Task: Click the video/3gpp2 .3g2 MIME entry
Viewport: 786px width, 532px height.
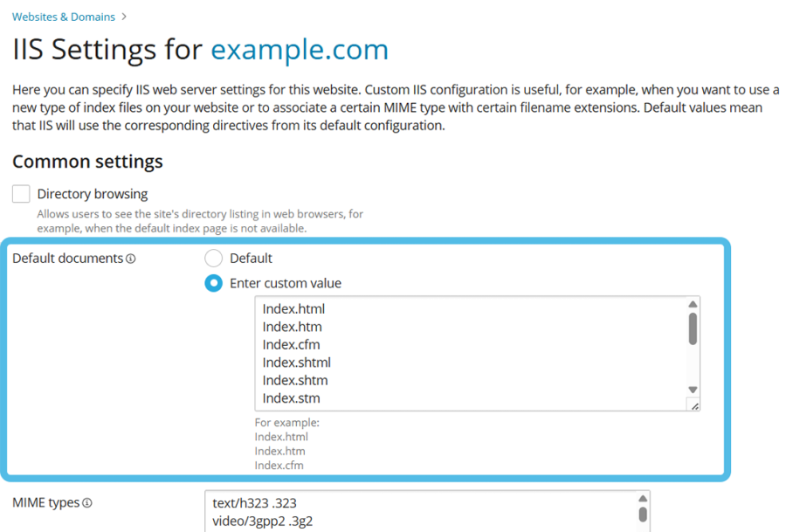Action: (x=263, y=522)
